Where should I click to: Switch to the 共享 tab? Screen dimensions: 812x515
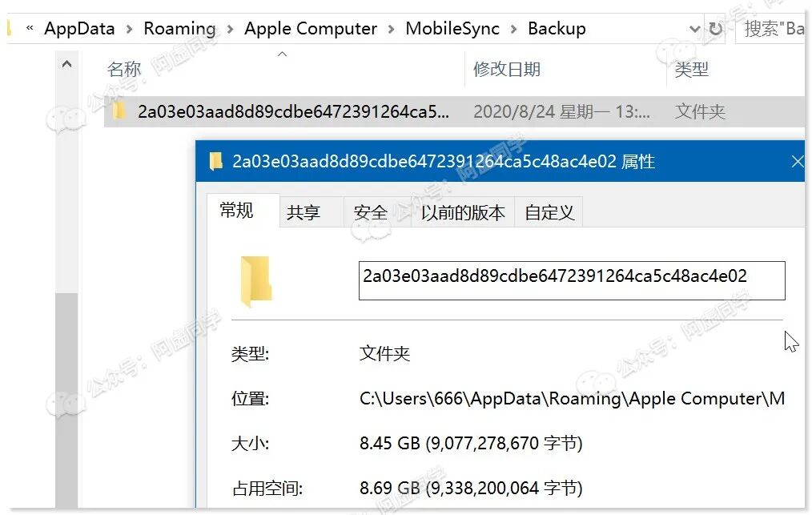point(303,212)
